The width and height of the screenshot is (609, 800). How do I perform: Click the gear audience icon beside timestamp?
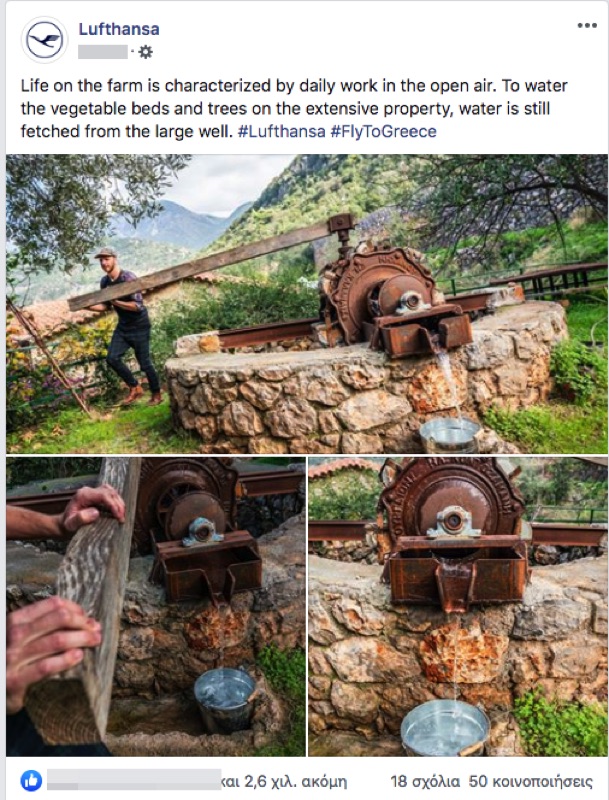pyautogui.click(x=145, y=52)
